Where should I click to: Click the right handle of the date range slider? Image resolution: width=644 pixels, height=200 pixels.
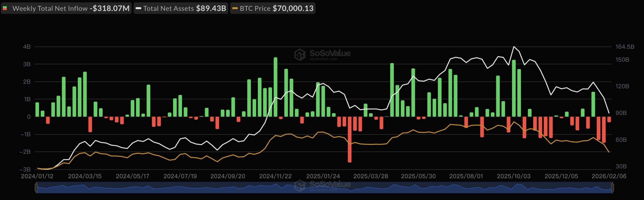pyautogui.click(x=612, y=187)
